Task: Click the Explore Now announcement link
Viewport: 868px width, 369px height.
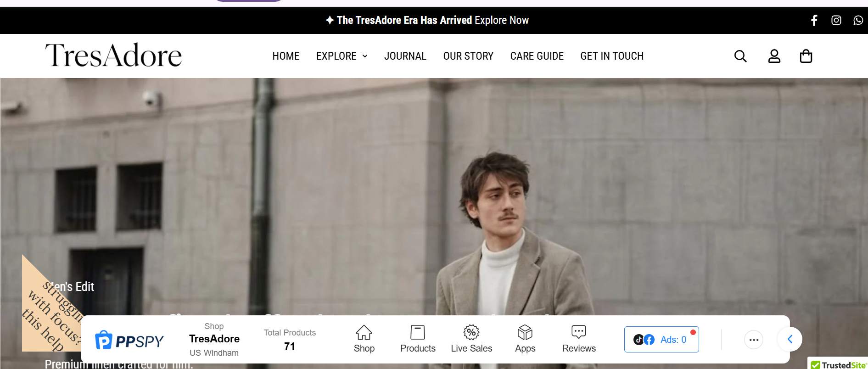Action: click(501, 20)
